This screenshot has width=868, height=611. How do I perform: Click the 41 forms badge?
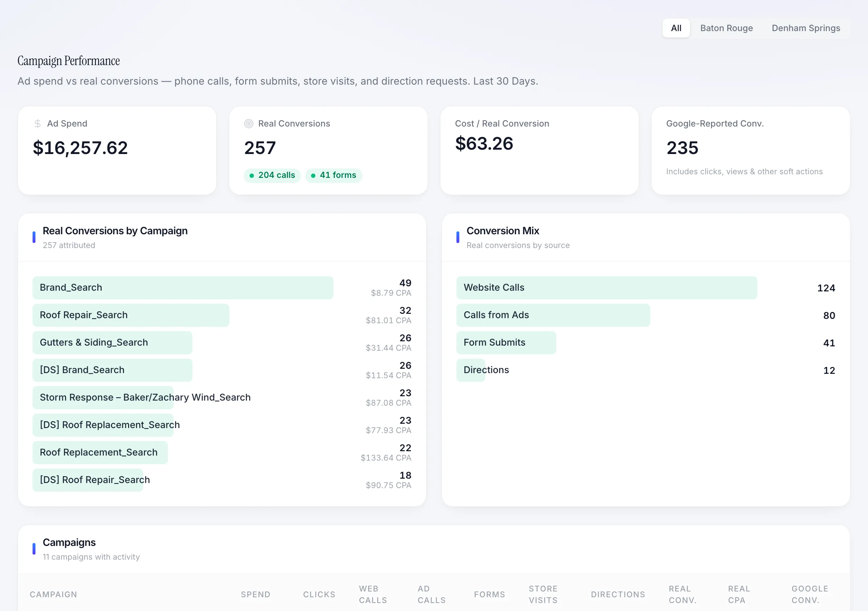333,175
